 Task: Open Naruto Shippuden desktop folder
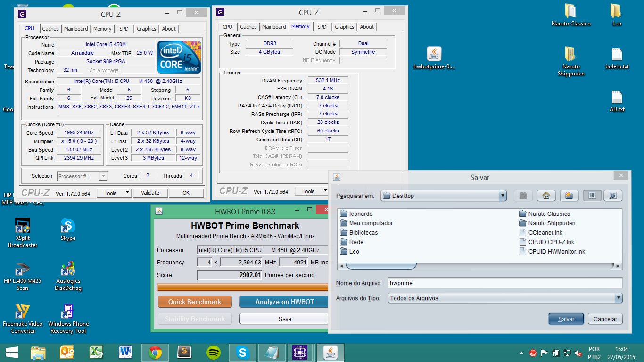[571, 61]
